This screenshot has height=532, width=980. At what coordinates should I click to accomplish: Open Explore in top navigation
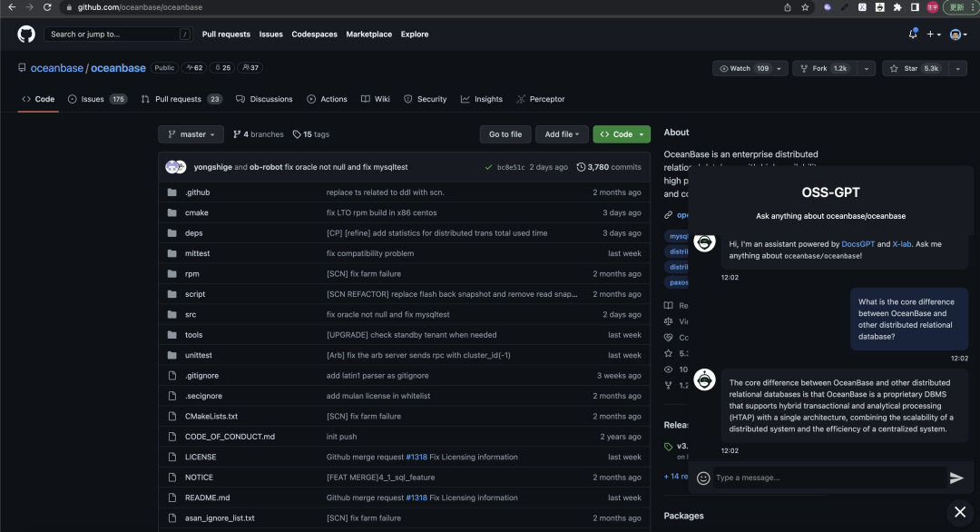coord(415,34)
